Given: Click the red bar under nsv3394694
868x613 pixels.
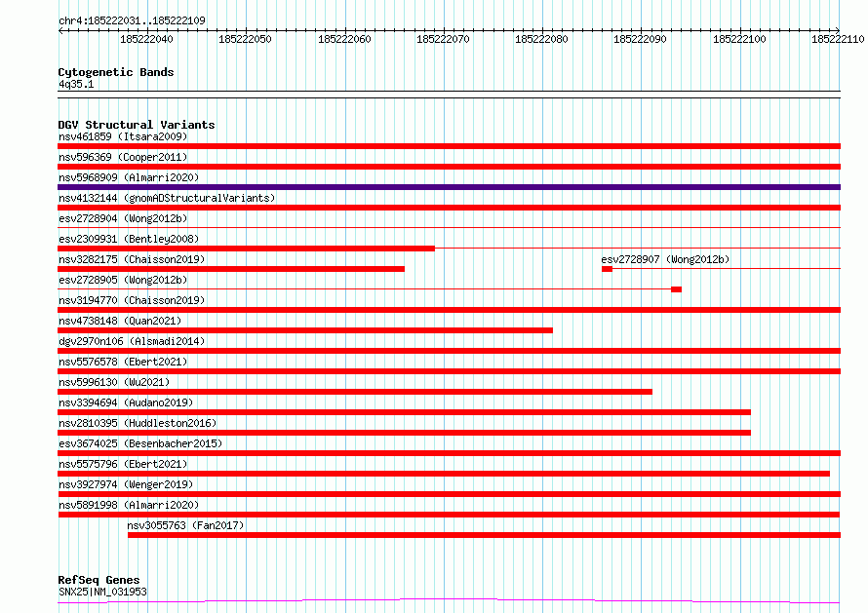Looking at the screenshot, I should (x=404, y=412).
